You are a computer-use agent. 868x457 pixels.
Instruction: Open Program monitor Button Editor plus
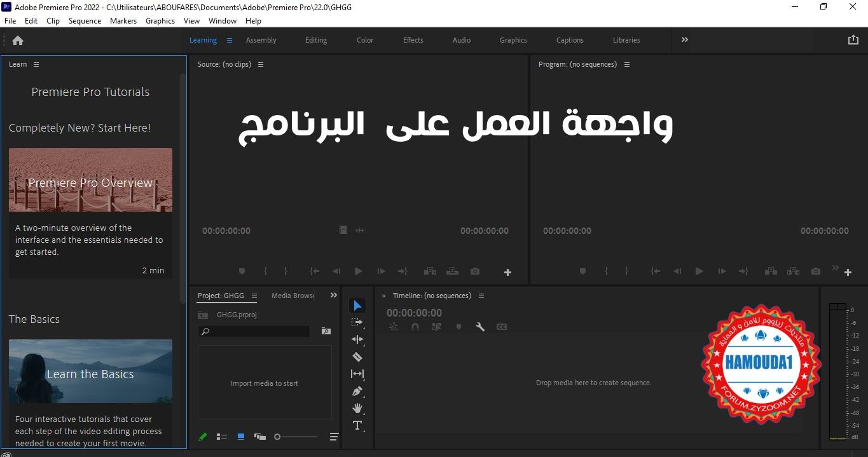point(848,272)
